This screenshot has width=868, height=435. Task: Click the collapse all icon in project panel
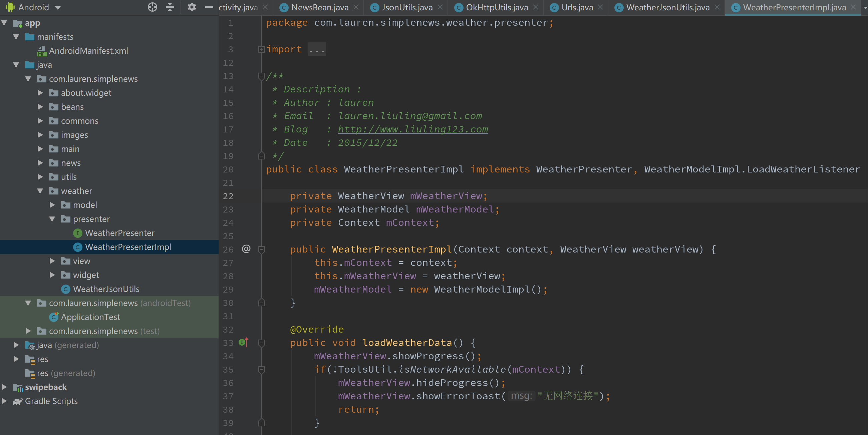point(170,7)
